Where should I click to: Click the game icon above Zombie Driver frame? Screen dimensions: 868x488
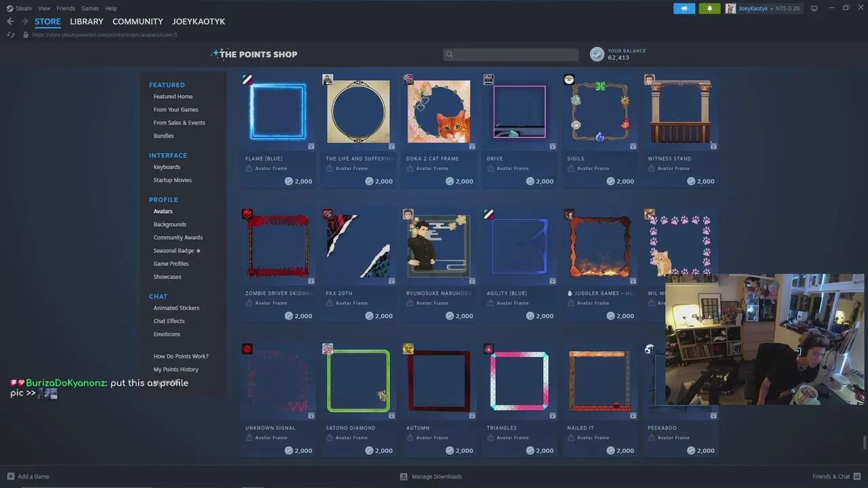248,214
